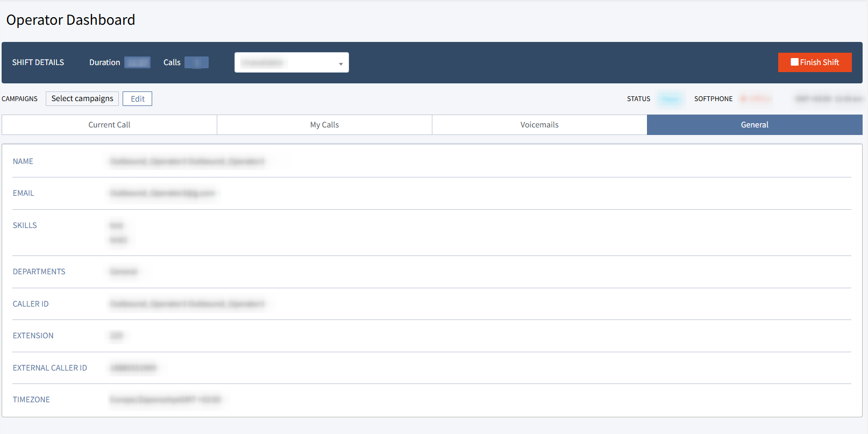The height and width of the screenshot is (434, 868).
Task: Switch to the Current Call tab
Action: [x=109, y=125]
